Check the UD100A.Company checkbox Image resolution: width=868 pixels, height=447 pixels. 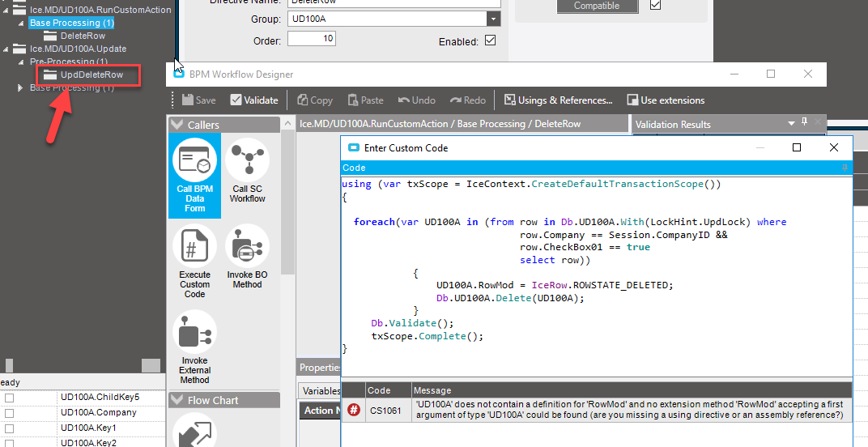pos(10,413)
